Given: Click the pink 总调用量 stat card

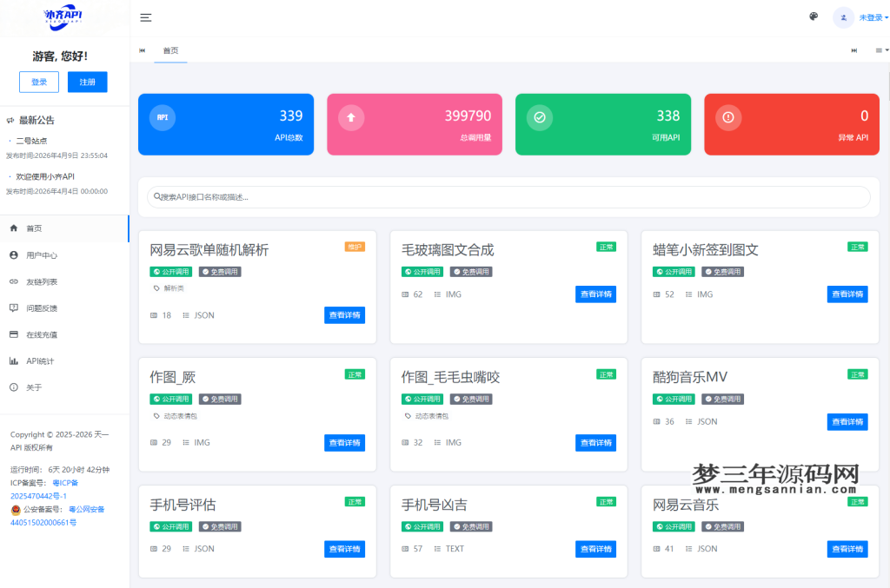Looking at the screenshot, I should 414,124.
